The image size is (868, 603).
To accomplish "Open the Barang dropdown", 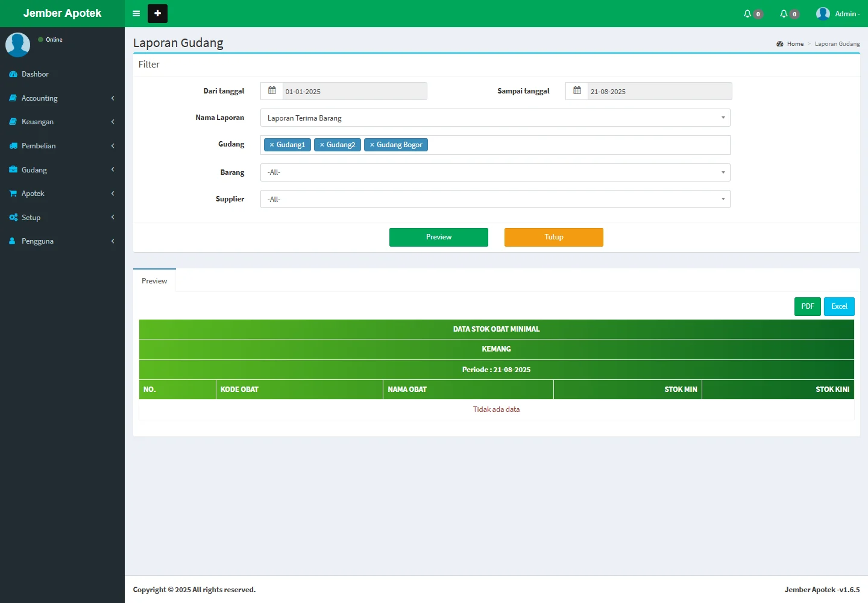I will 495,172.
